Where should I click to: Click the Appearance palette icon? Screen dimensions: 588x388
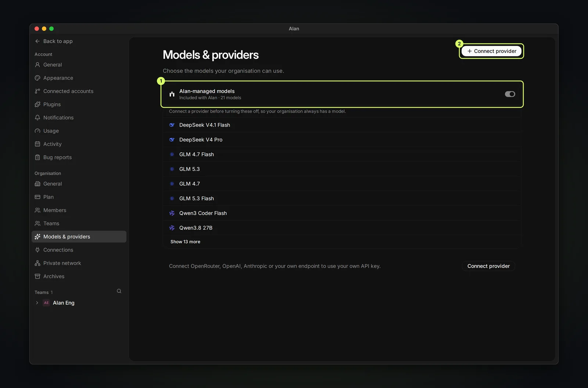pos(37,78)
